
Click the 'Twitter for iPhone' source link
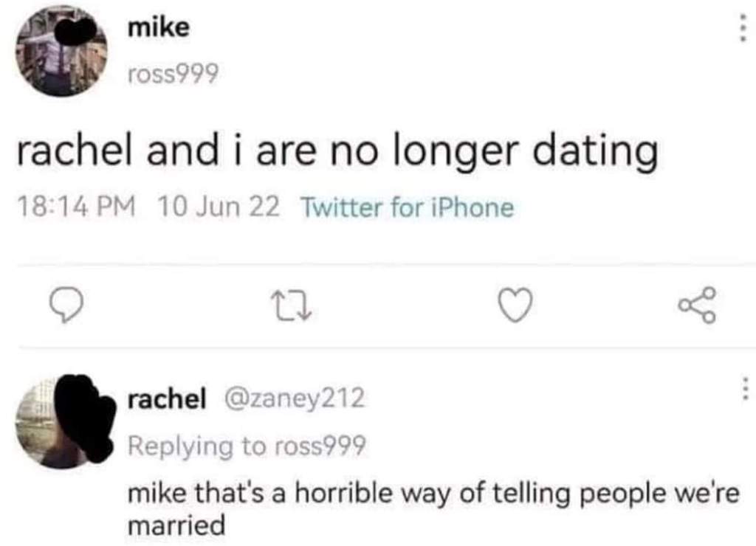coord(407,208)
